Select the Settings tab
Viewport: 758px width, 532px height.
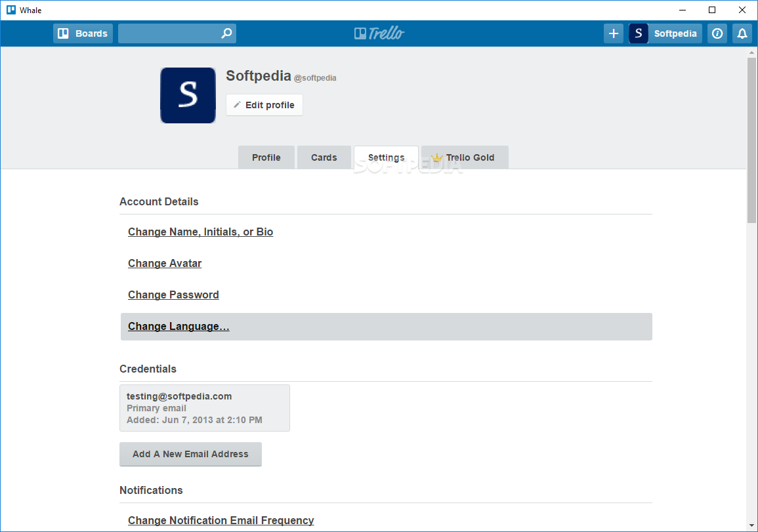pyautogui.click(x=387, y=157)
